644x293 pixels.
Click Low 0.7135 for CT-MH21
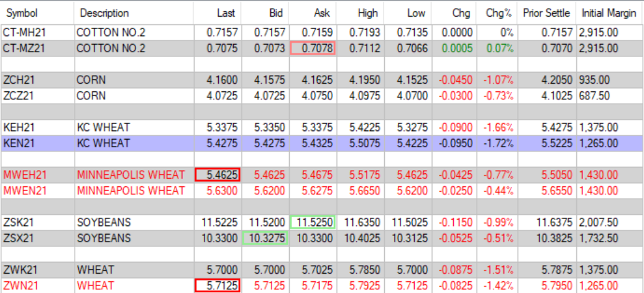coord(408,32)
